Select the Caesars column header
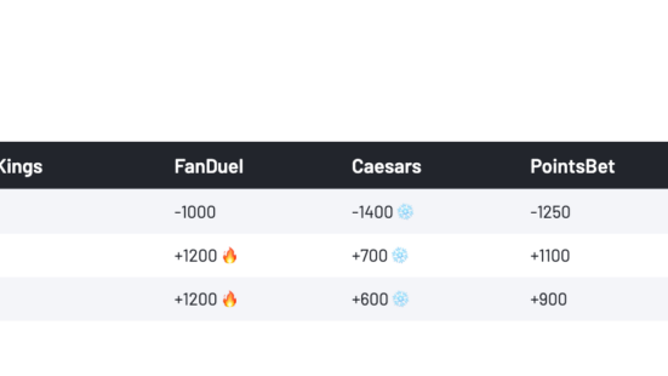 coord(386,166)
